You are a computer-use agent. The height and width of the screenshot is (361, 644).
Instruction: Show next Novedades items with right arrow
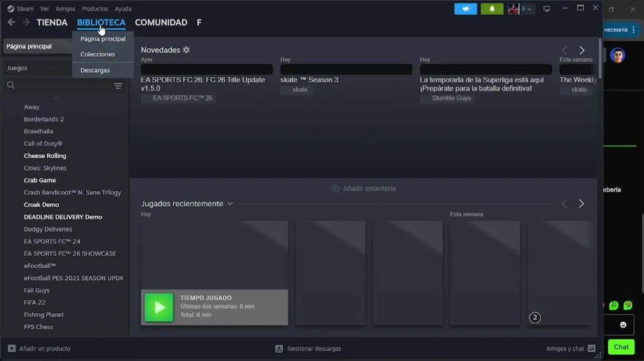(x=582, y=50)
